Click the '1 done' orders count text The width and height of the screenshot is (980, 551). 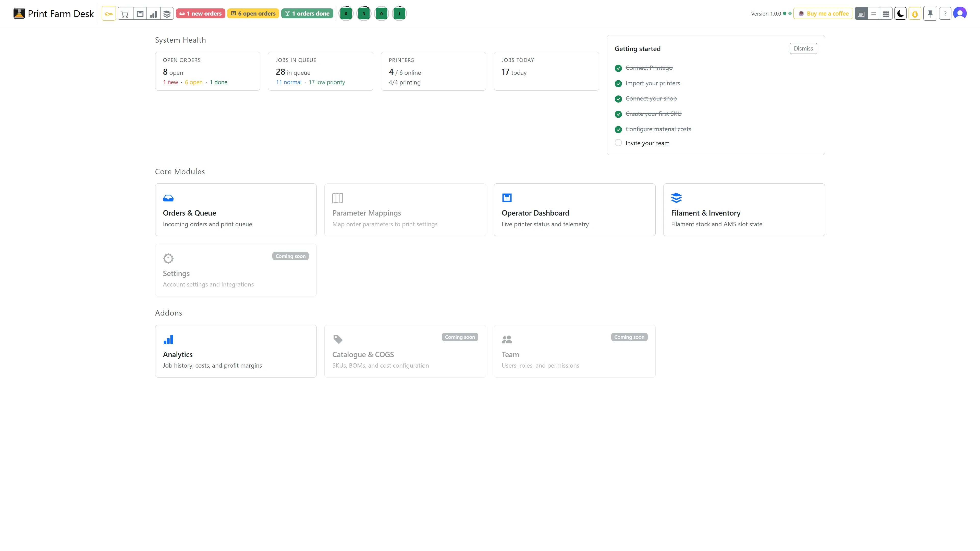tap(218, 82)
